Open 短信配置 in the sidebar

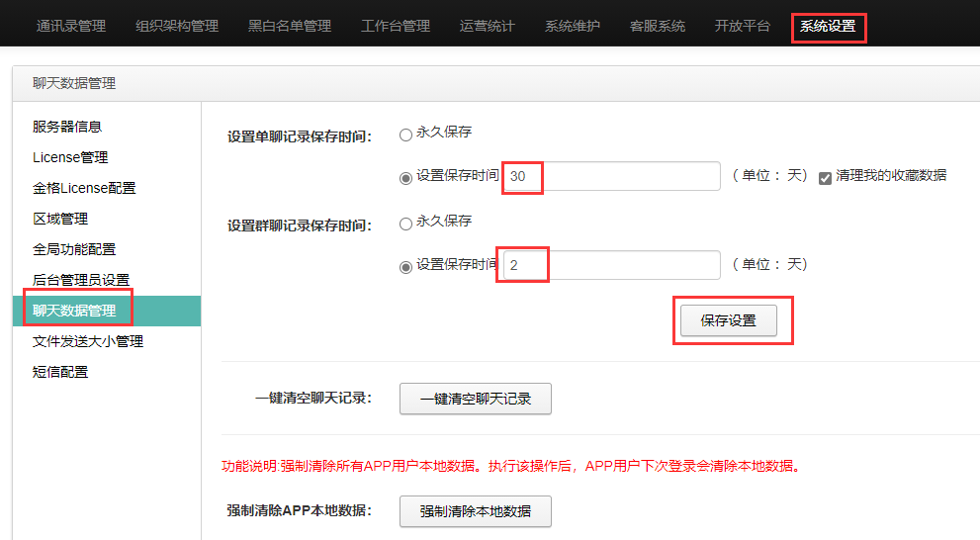(x=60, y=372)
